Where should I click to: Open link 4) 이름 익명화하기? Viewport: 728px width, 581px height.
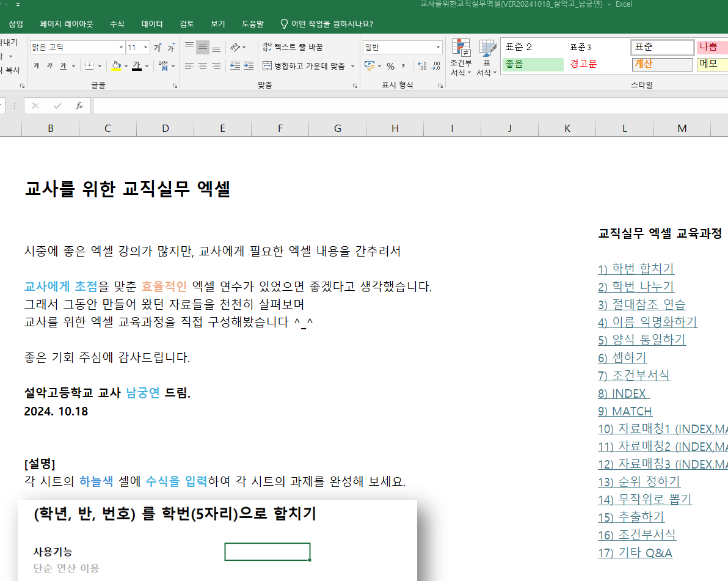pos(647,322)
